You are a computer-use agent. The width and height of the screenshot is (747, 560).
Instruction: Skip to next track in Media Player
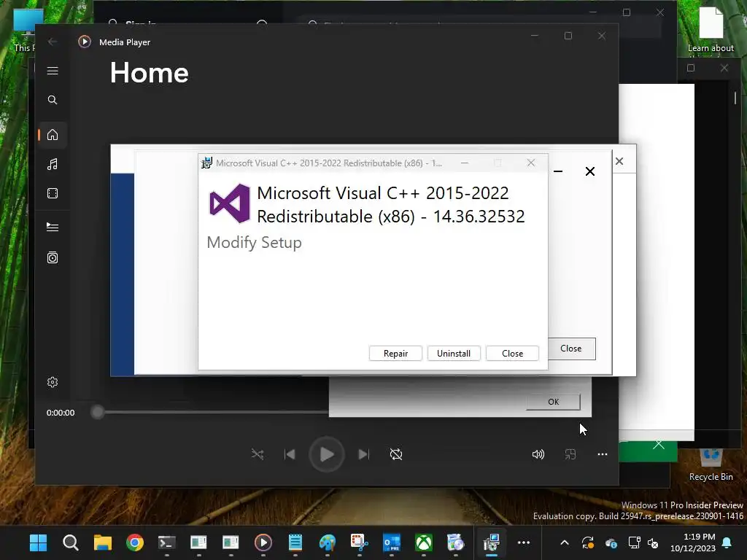pyautogui.click(x=363, y=454)
